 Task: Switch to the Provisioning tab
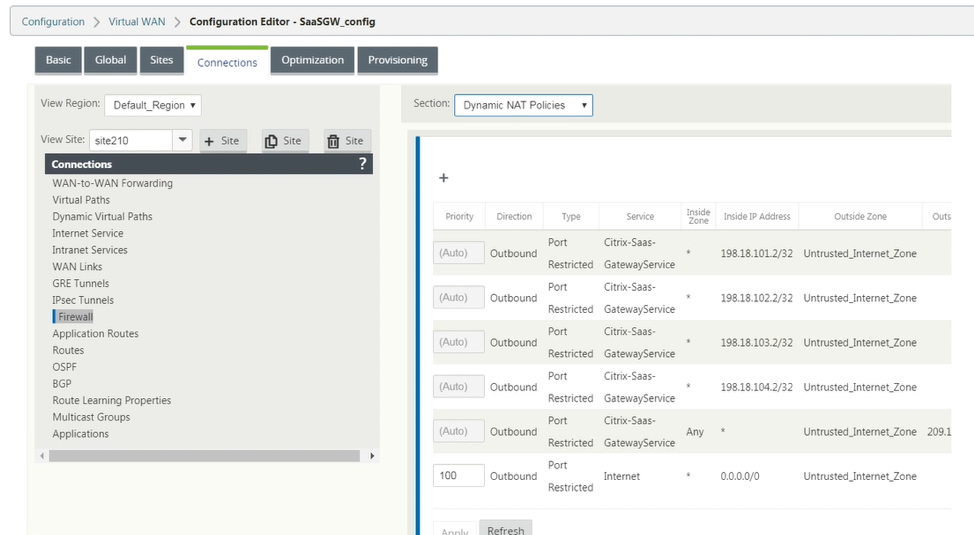pyautogui.click(x=398, y=60)
